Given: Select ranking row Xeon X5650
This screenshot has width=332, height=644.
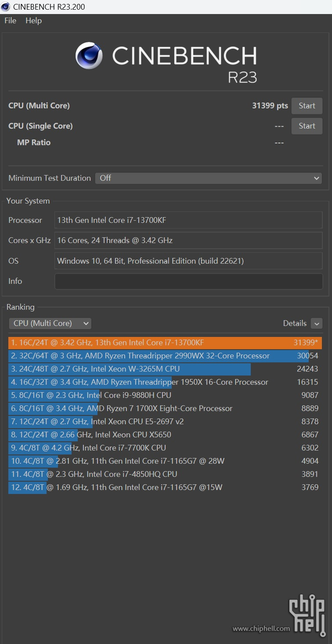Looking at the screenshot, I should coord(165,435).
